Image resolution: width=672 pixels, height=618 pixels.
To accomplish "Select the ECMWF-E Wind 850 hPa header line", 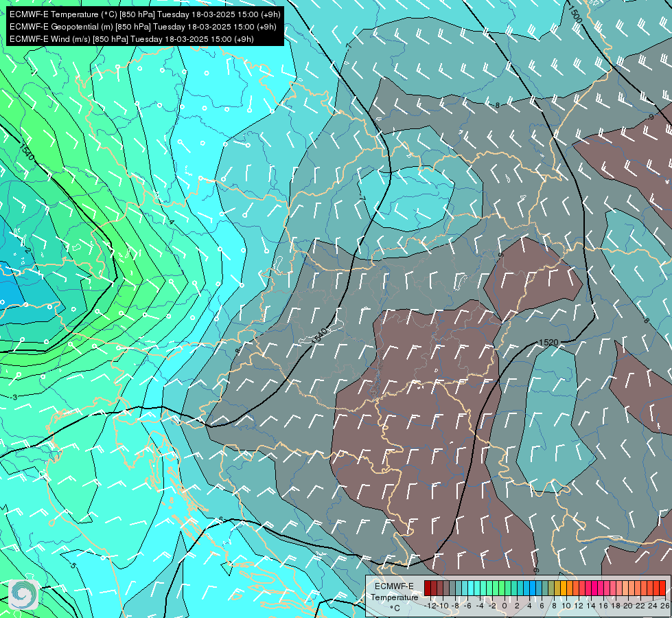I will (132, 39).
